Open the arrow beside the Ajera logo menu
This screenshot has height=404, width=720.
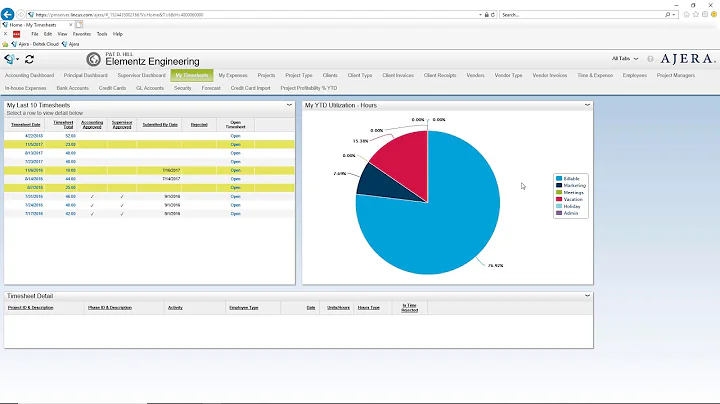(17, 59)
